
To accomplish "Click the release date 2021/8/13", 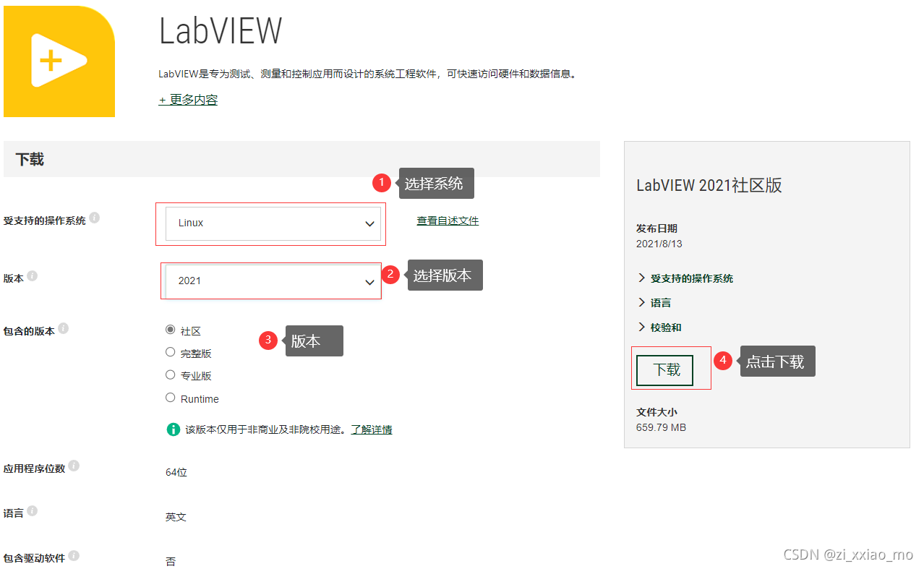I will point(659,244).
